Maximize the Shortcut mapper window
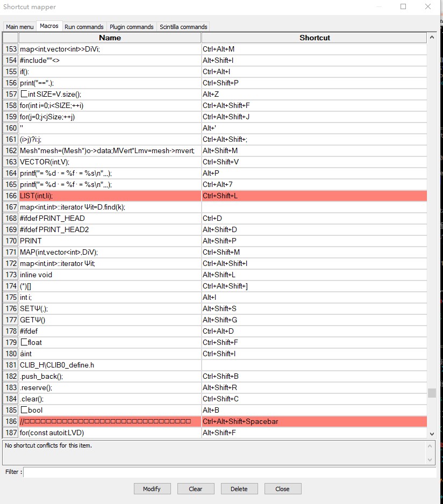This screenshot has width=443, height=504. tap(403, 6)
